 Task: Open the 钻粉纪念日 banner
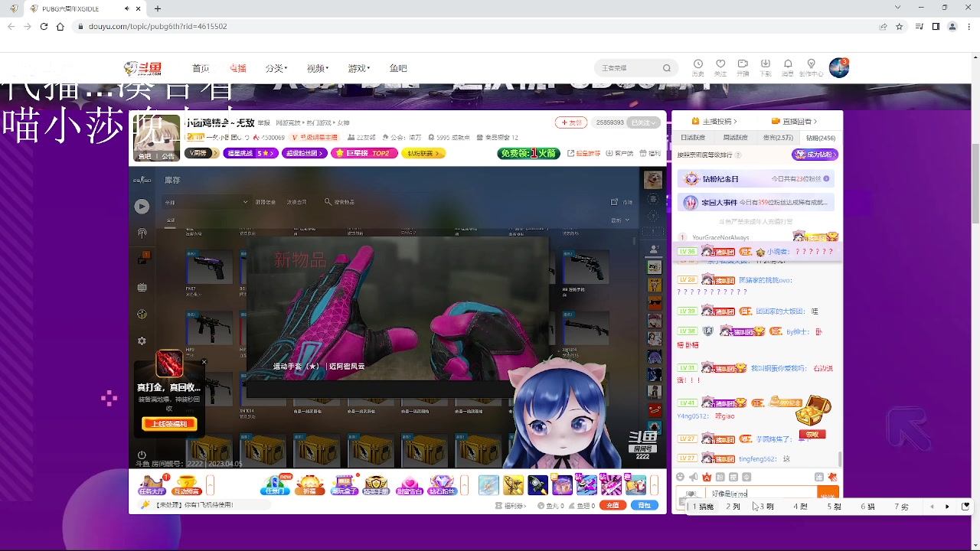click(756, 179)
